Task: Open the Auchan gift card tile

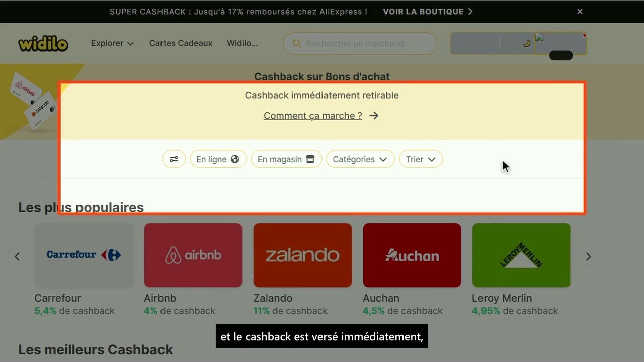Action: (x=412, y=255)
